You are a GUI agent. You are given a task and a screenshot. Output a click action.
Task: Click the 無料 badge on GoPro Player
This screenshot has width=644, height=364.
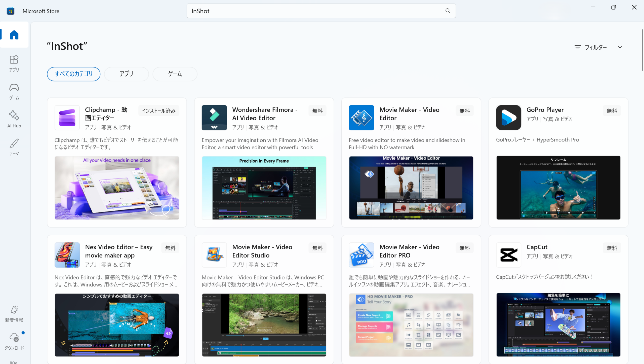(x=612, y=111)
